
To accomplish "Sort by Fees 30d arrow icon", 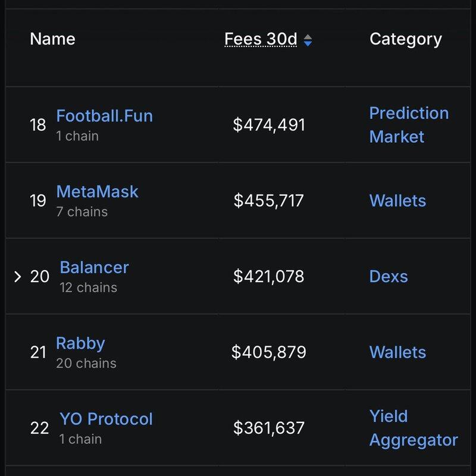I will [x=308, y=40].
